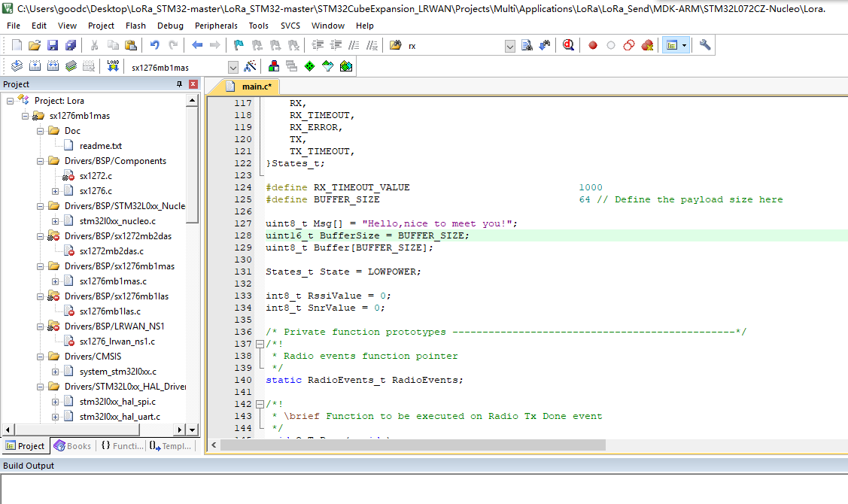
Task: Close the Project panel
Action: pyautogui.click(x=193, y=83)
